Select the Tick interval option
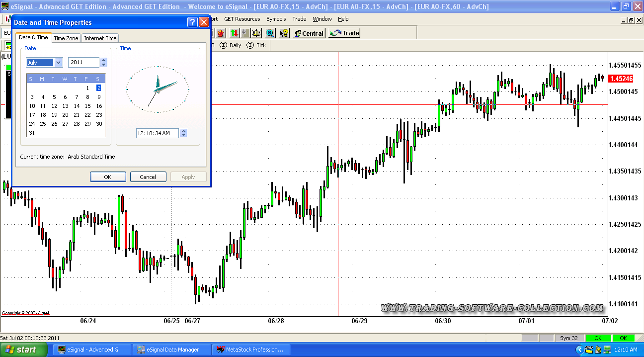Screen dimensions: 644x357 pyautogui.click(x=256, y=45)
